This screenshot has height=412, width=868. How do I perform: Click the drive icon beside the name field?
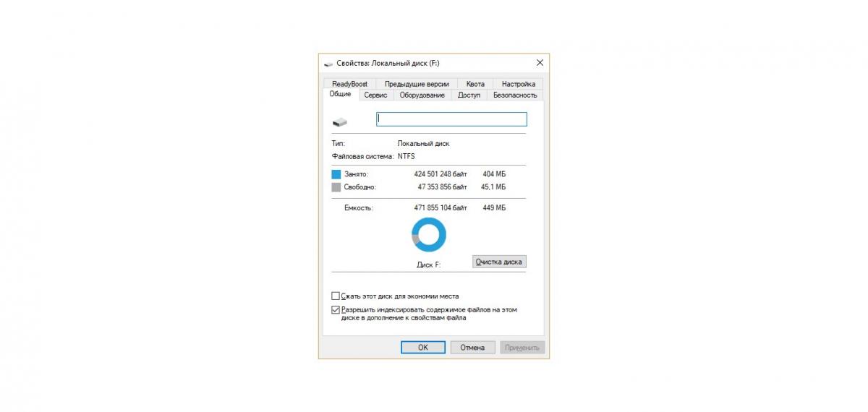pyautogui.click(x=339, y=121)
